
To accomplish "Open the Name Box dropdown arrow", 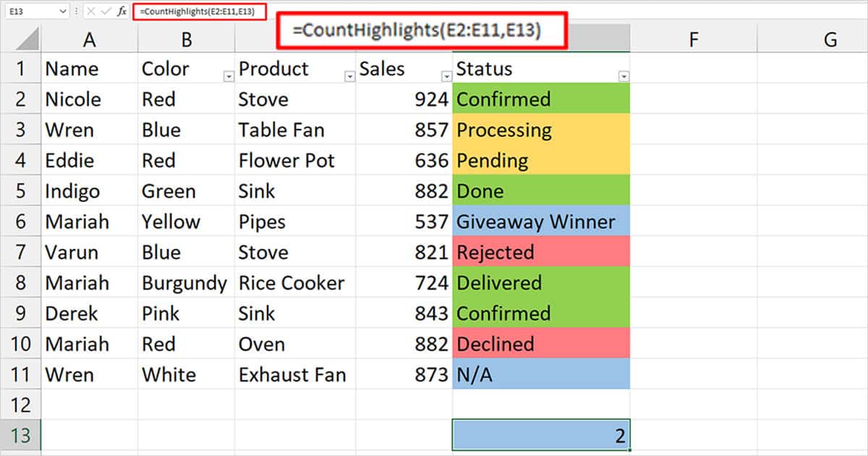I will 63,11.
